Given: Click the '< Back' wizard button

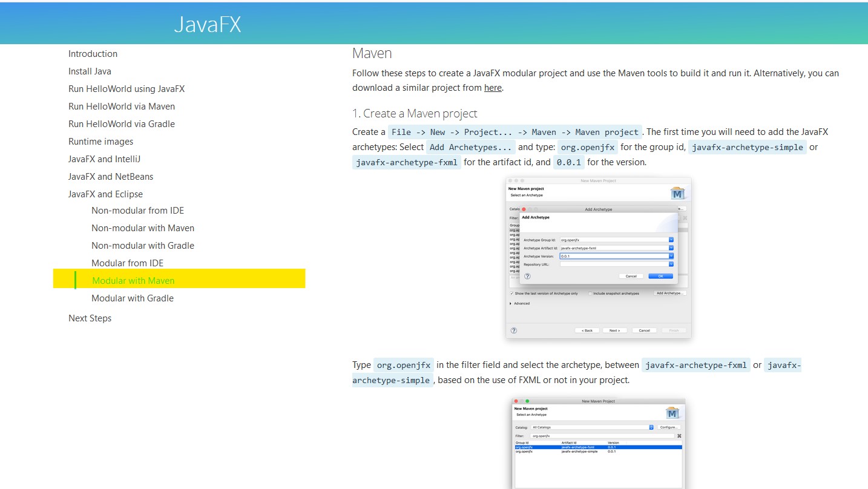Looking at the screenshot, I should coord(587,330).
